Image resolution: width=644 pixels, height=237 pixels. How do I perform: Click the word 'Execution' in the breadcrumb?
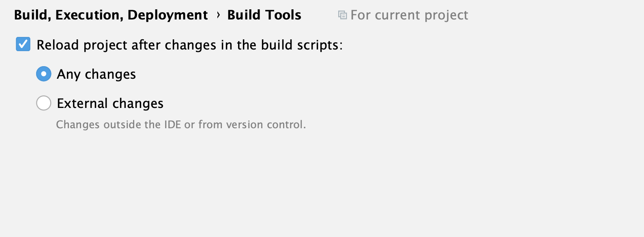[x=89, y=15]
